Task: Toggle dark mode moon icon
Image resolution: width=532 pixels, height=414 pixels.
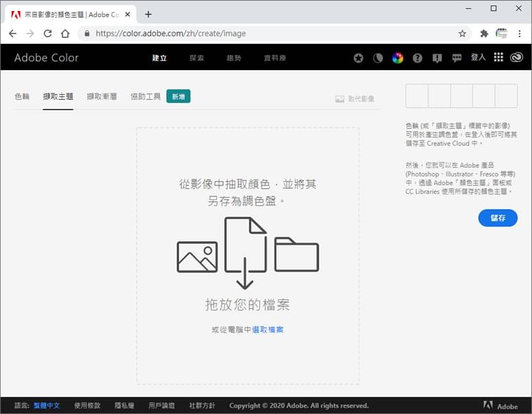Action: tap(378, 58)
